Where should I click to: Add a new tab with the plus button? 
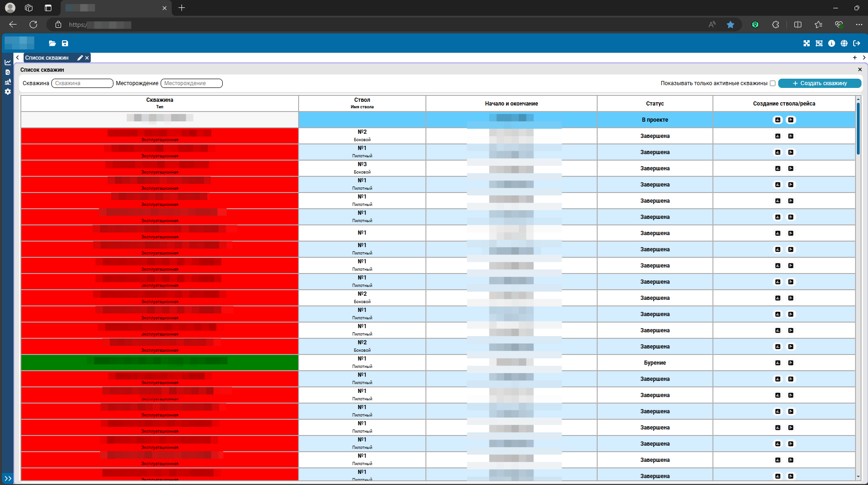tap(855, 58)
